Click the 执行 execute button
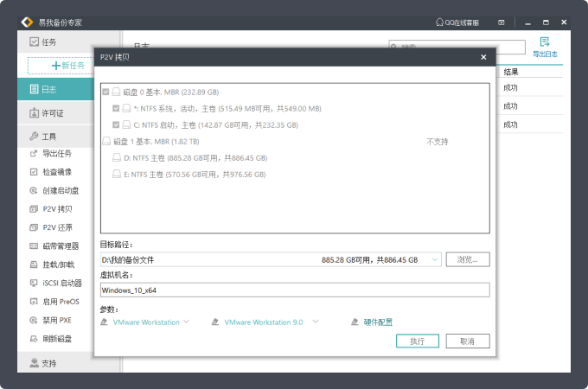Viewport: 588px width, 389px height. [x=417, y=341]
